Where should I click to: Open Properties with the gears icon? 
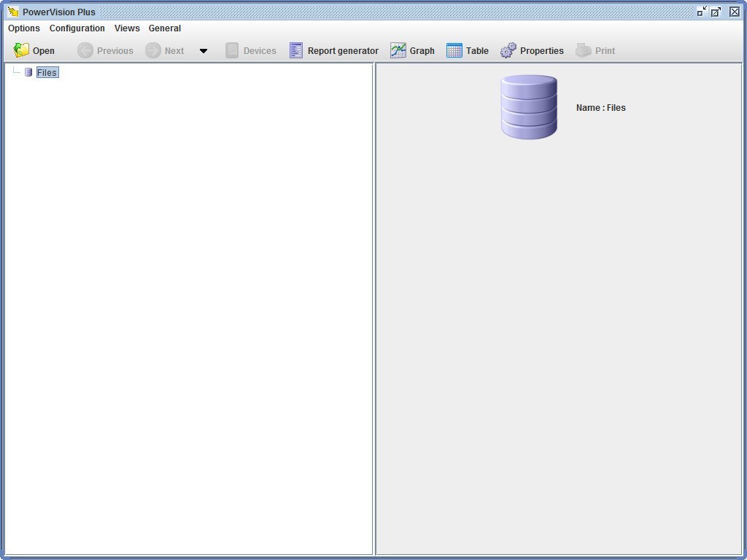point(508,50)
